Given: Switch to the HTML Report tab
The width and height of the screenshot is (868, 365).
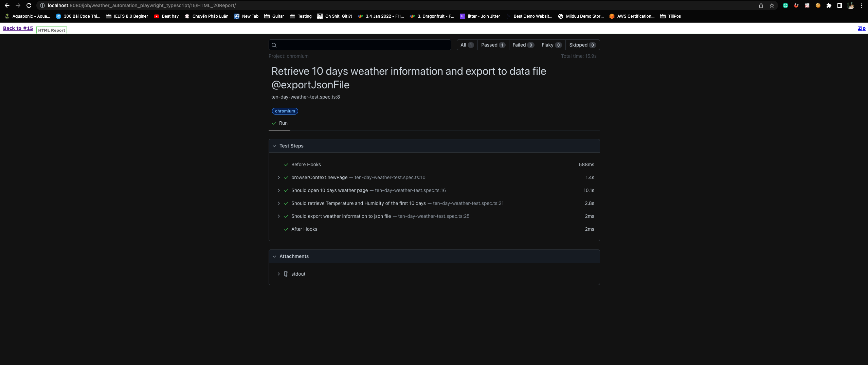Looking at the screenshot, I should (52, 30).
